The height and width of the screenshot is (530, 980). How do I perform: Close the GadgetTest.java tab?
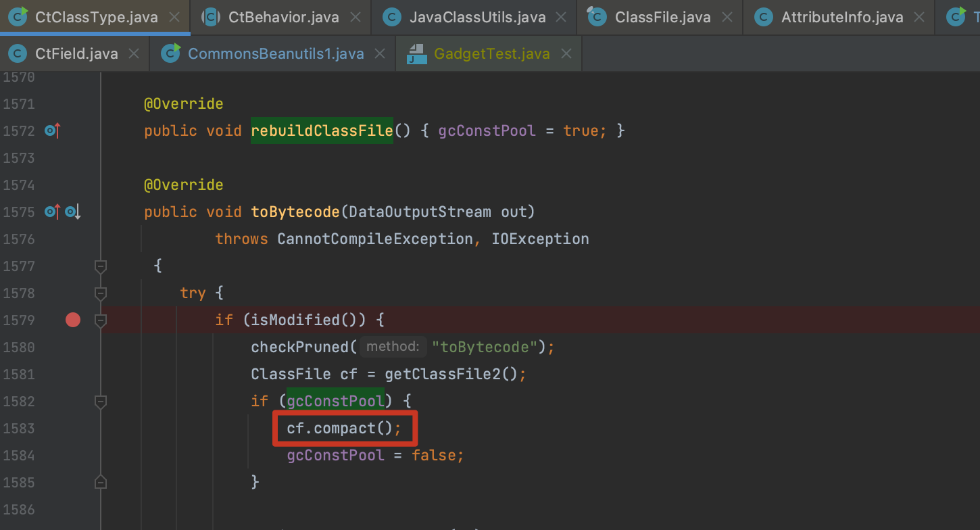pos(566,53)
